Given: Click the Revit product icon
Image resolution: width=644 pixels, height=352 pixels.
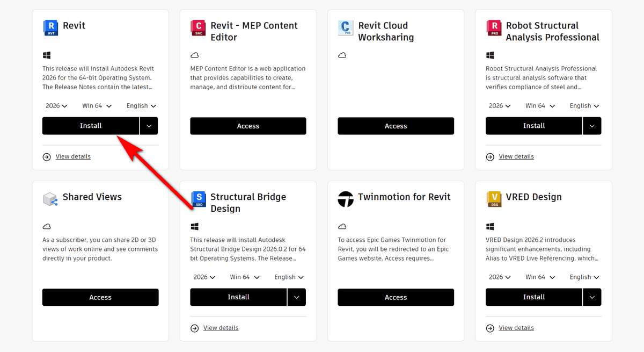Looking at the screenshot, I should [50, 27].
